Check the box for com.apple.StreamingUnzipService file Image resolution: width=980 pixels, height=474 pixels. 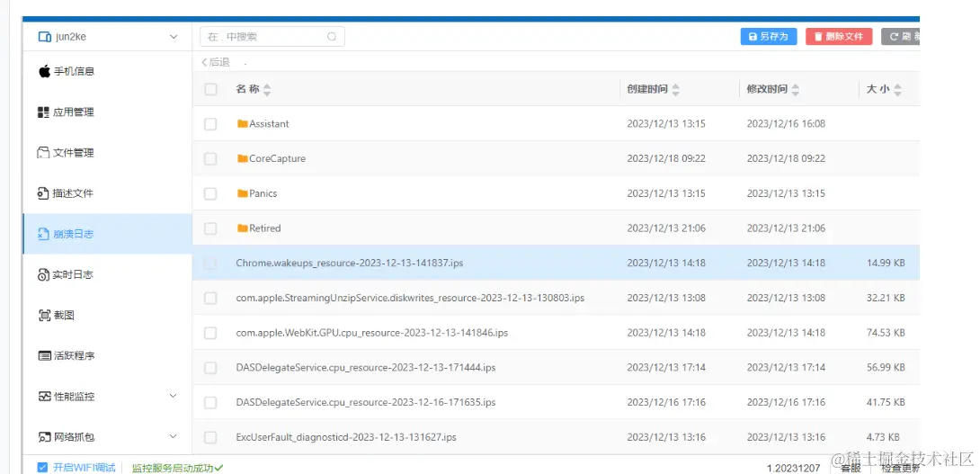coord(210,298)
